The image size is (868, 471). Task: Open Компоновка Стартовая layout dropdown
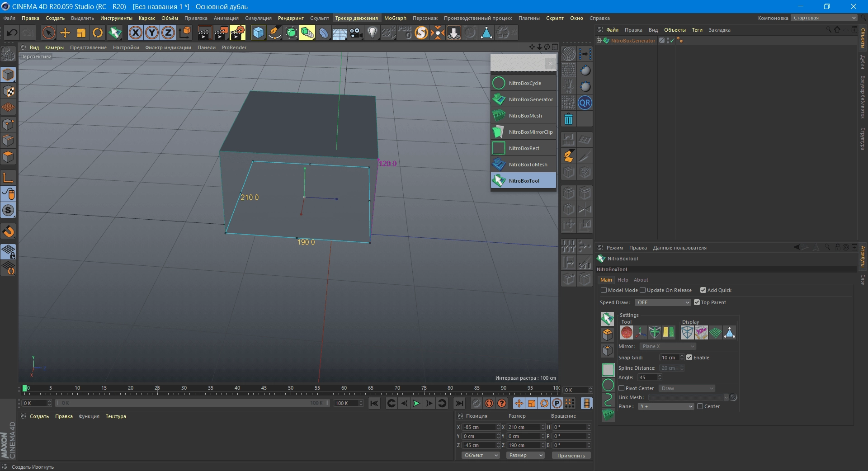point(824,18)
